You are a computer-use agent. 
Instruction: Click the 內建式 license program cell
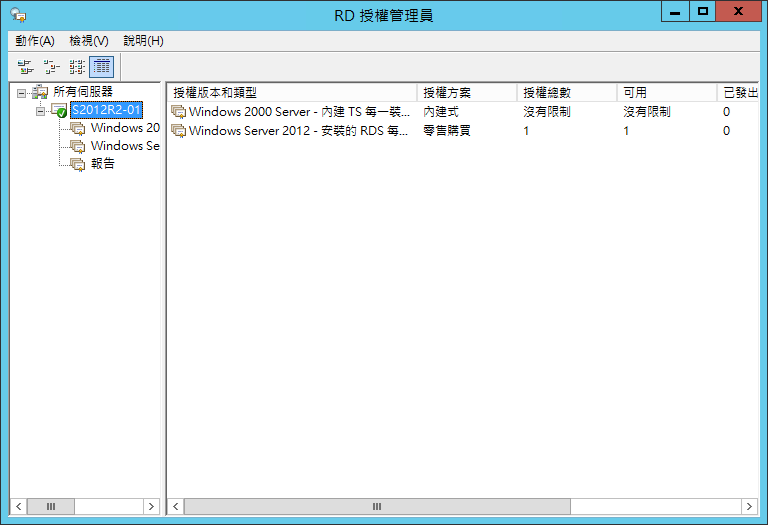(x=441, y=112)
